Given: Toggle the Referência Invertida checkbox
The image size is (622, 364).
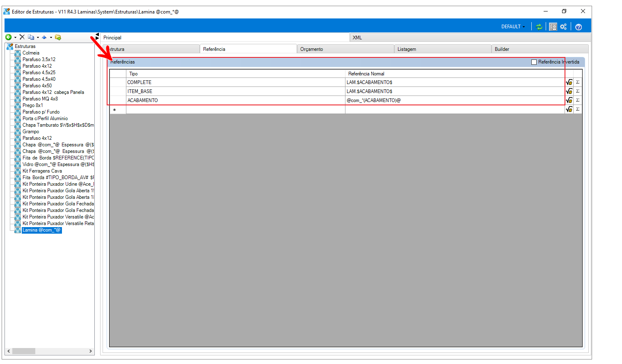Looking at the screenshot, I should tap(534, 62).
